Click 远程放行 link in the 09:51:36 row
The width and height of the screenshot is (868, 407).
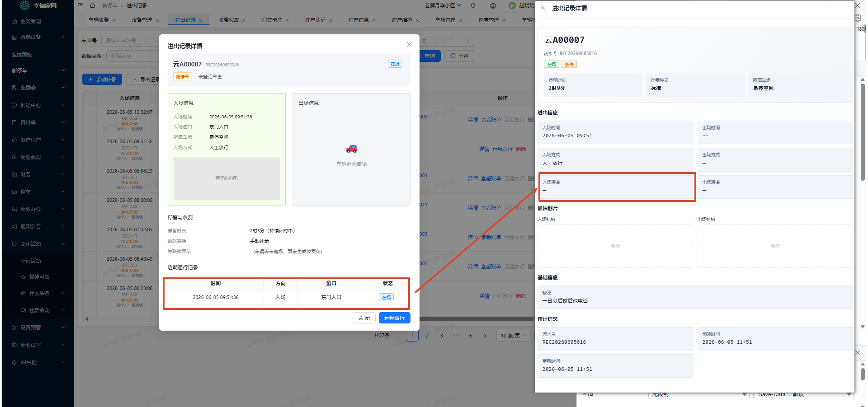click(503, 149)
